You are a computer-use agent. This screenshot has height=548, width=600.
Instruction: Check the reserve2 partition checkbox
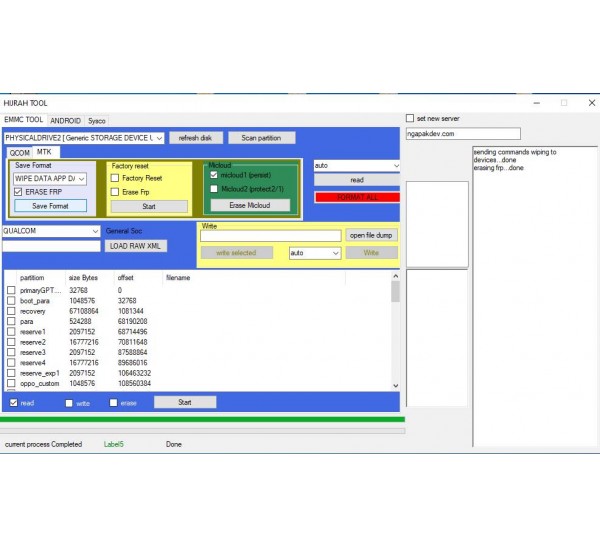[11, 342]
